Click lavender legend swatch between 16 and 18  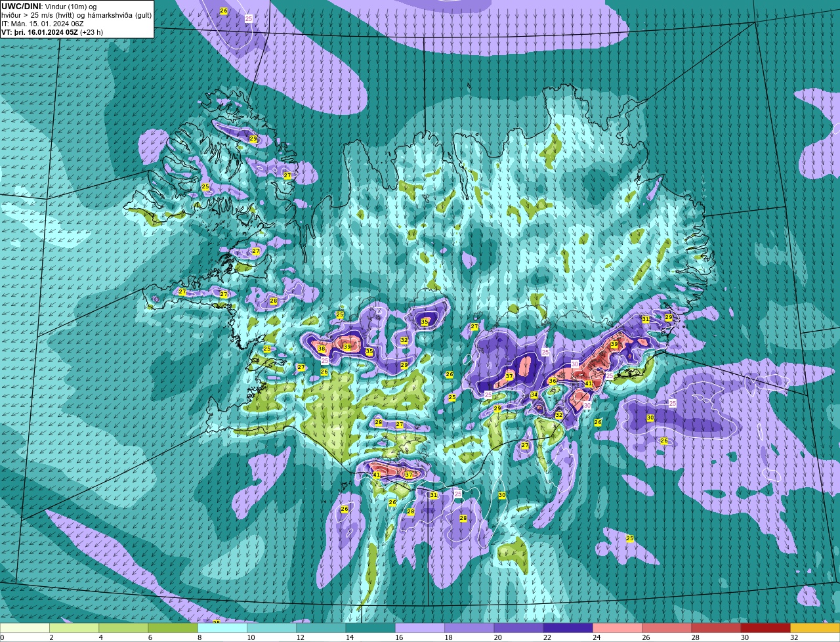(419, 628)
